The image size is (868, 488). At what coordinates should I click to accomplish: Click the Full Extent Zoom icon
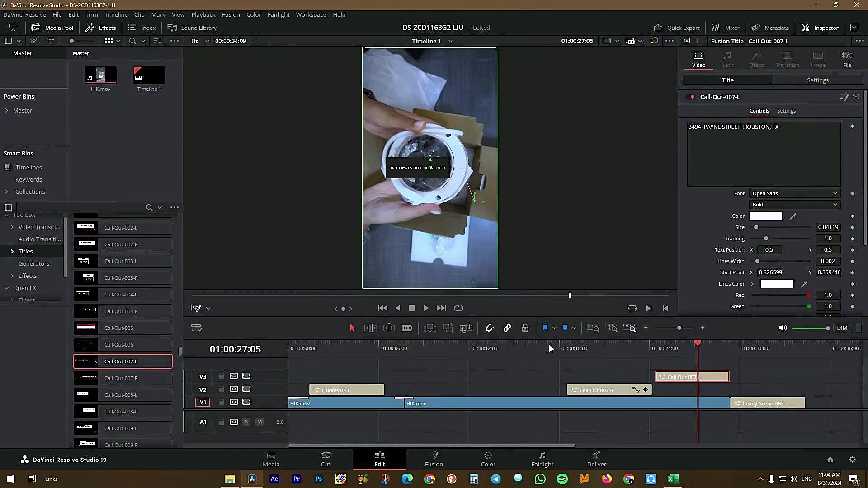pyautogui.click(x=593, y=328)
